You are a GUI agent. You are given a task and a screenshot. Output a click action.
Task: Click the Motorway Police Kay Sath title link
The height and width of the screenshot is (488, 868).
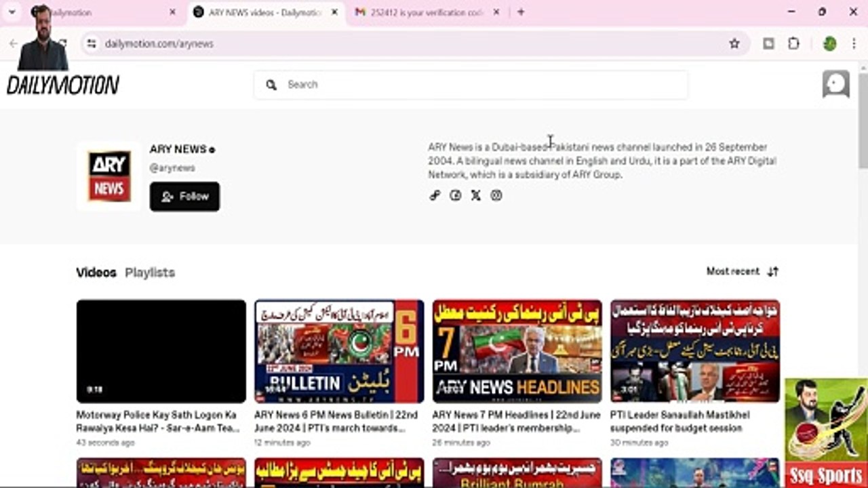coord(158,422)
